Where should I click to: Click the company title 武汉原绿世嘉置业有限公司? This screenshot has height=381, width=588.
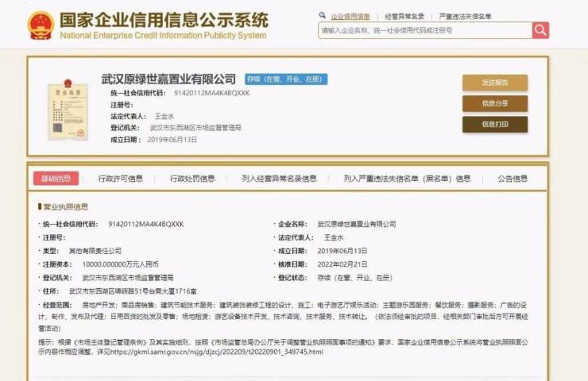click(168, 79)
